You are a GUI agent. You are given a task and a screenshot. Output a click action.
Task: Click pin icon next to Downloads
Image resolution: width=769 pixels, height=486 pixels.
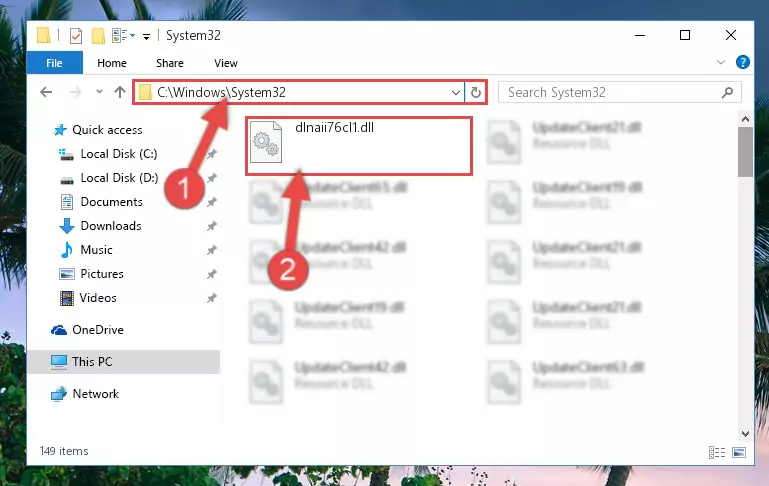coord(211,226)
